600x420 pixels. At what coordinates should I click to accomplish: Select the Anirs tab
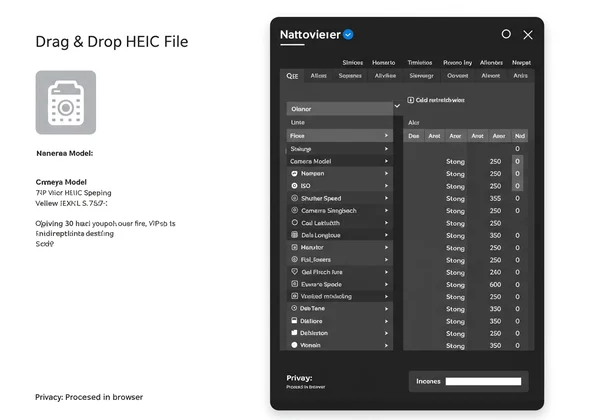pos(520,76)
